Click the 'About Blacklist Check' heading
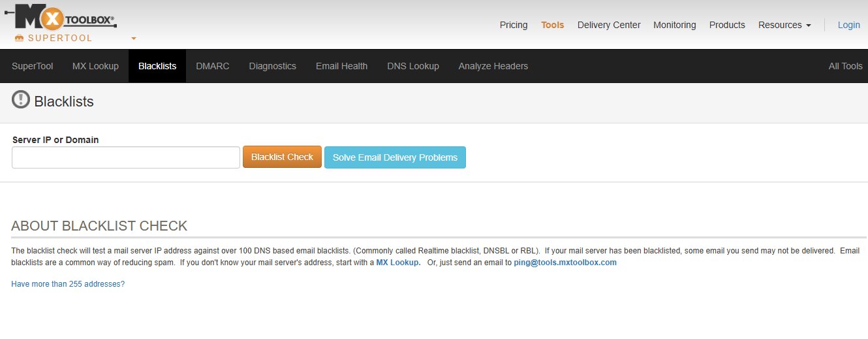The height and width of the screenshot is (339, 868). point(99,226)
